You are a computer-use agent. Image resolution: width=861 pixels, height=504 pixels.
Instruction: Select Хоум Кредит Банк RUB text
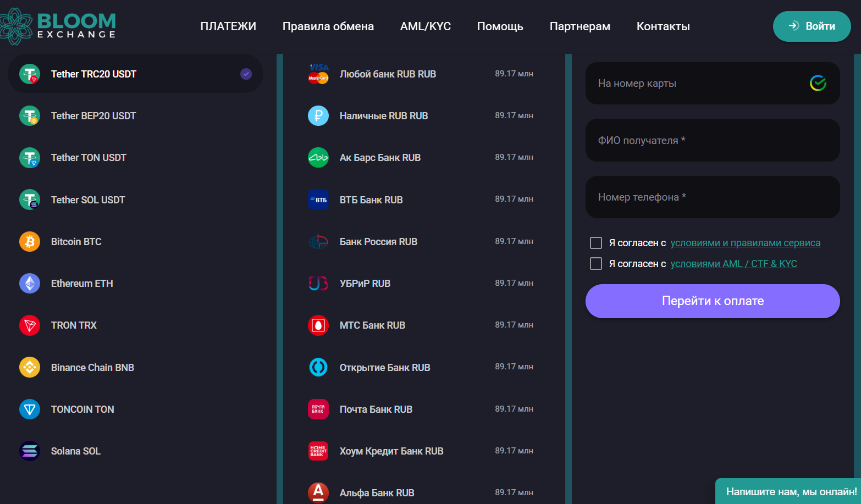(391, 451)
